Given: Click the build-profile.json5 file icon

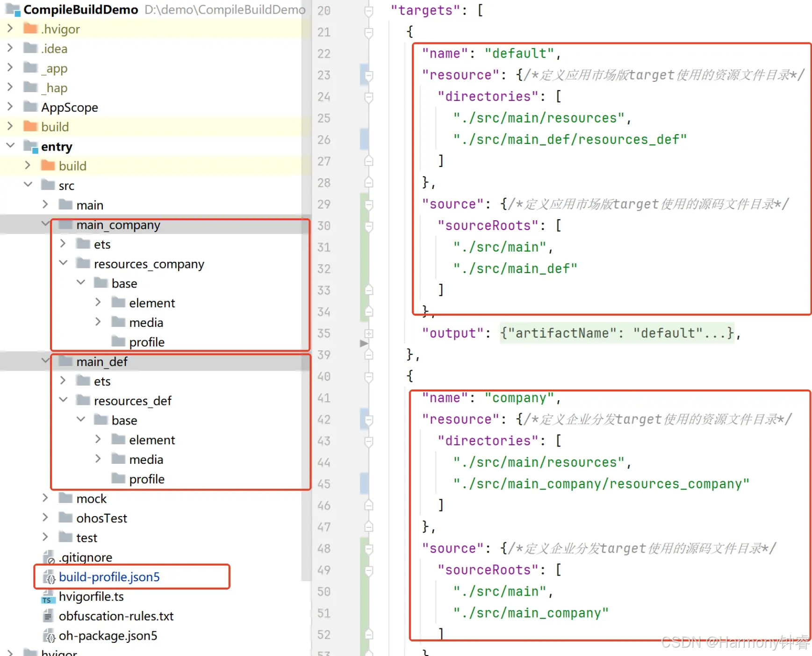Looking at the screenshot, I should tap(49, 577).
